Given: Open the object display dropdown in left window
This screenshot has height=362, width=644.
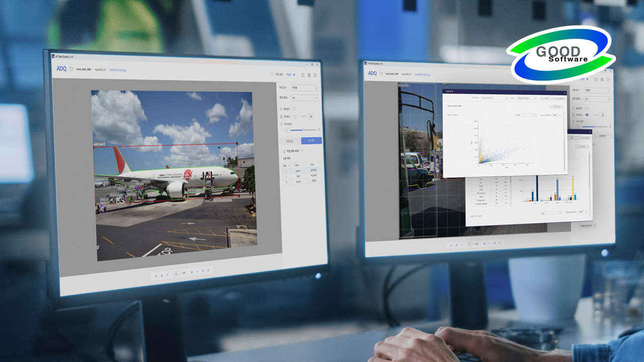Looking at the screenshot, I should click(x=304, y=87).
